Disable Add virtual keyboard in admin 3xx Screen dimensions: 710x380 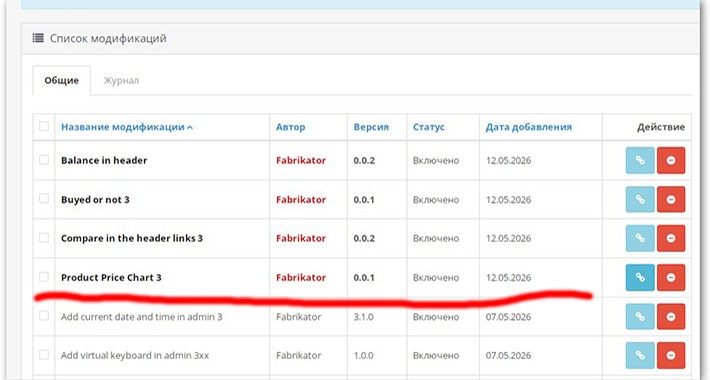[x=671, y=356]
